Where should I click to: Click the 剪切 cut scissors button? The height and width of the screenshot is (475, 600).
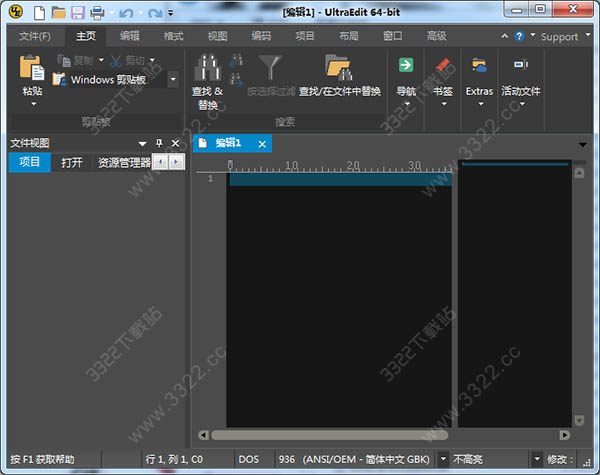pyautogui.click(x=127, y=60)
